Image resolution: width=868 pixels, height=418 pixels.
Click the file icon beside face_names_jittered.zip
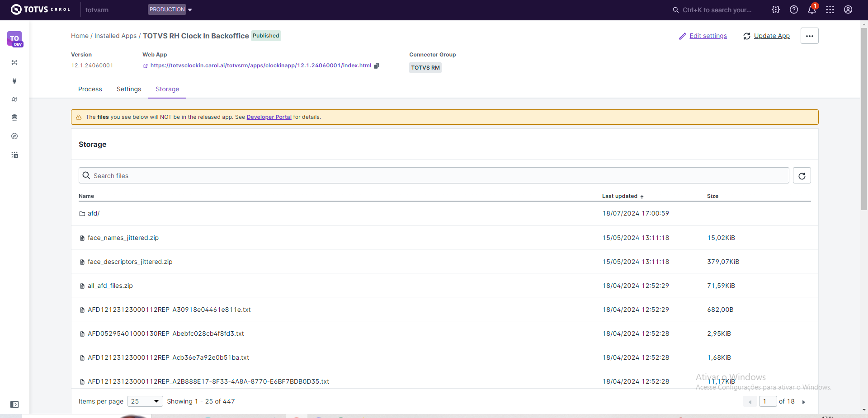82,238
